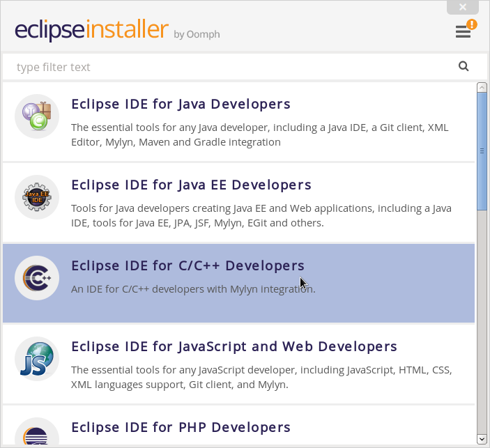The width and height of the screenshot is (490, 448).
Task: Click the scrollbar up arrow
Action: coord(482,88)
